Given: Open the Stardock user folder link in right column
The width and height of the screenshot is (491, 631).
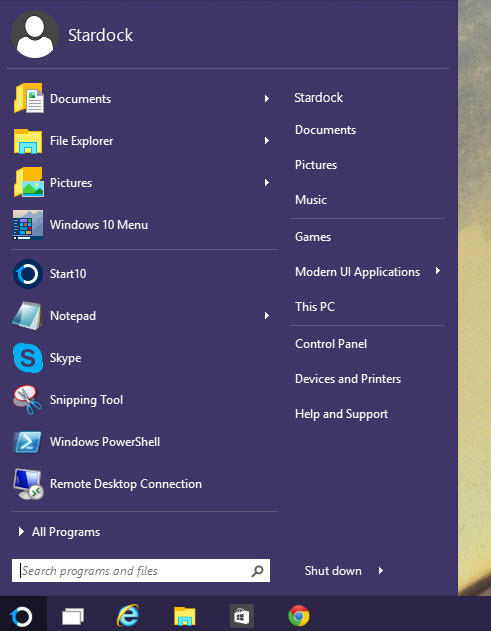Looking at the screenshot, I should 318,97.
